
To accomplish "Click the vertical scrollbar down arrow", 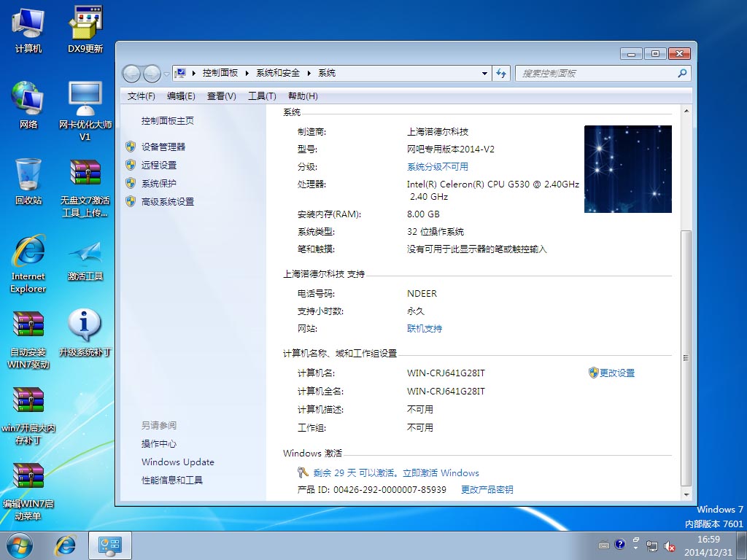I will click(685, 494).
